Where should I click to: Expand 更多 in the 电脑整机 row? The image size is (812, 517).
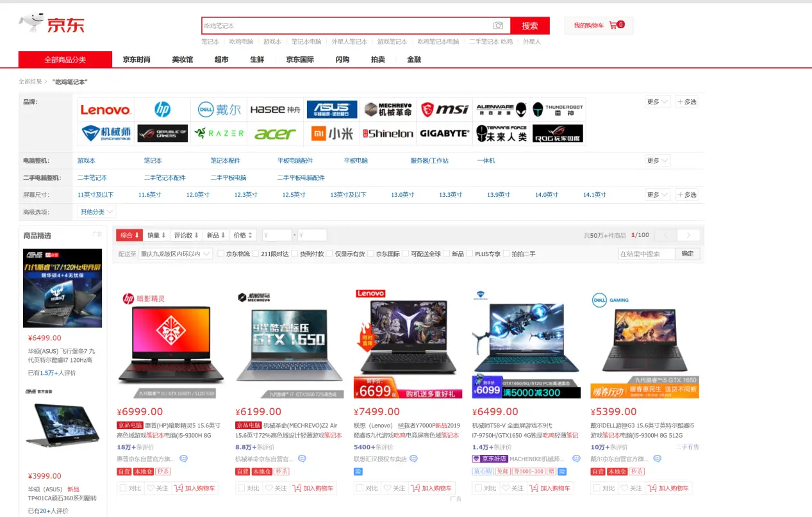coord(658,160)
